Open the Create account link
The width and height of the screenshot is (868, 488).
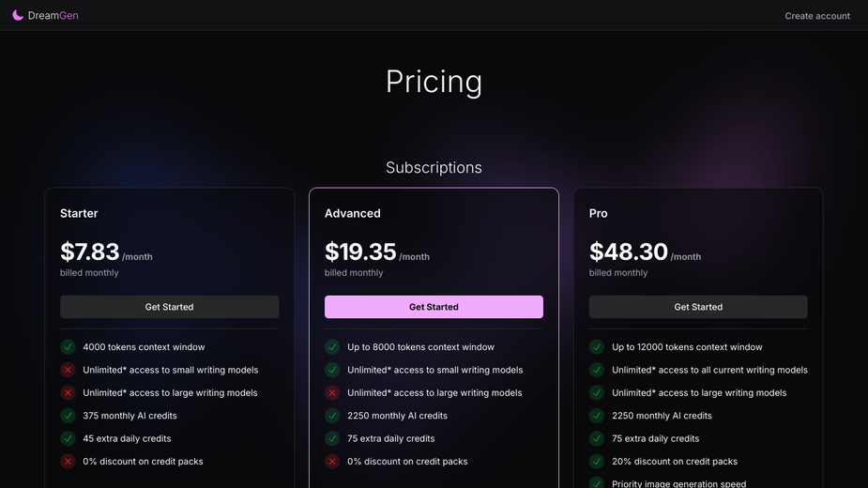pos(817,16)
